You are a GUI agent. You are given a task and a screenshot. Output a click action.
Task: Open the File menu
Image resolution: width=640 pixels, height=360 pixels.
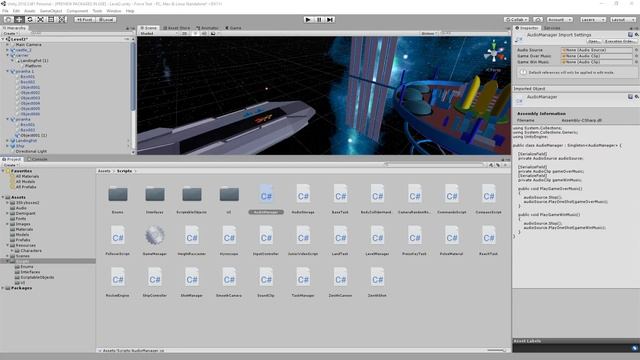5,11
